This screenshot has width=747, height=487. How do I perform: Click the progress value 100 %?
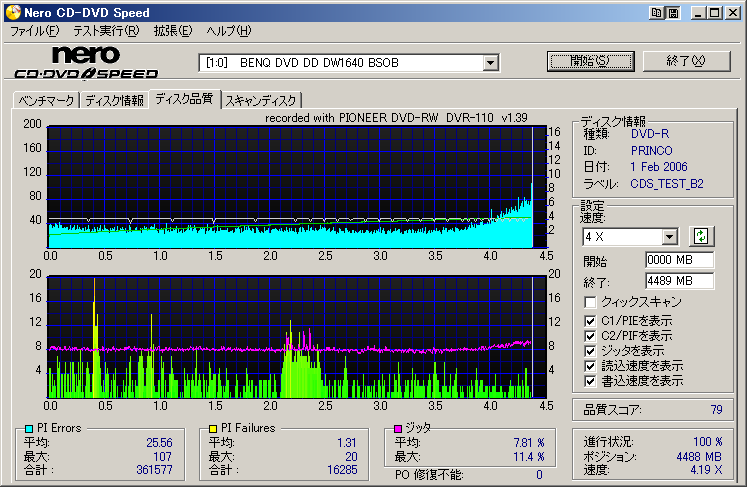(708, 442)
